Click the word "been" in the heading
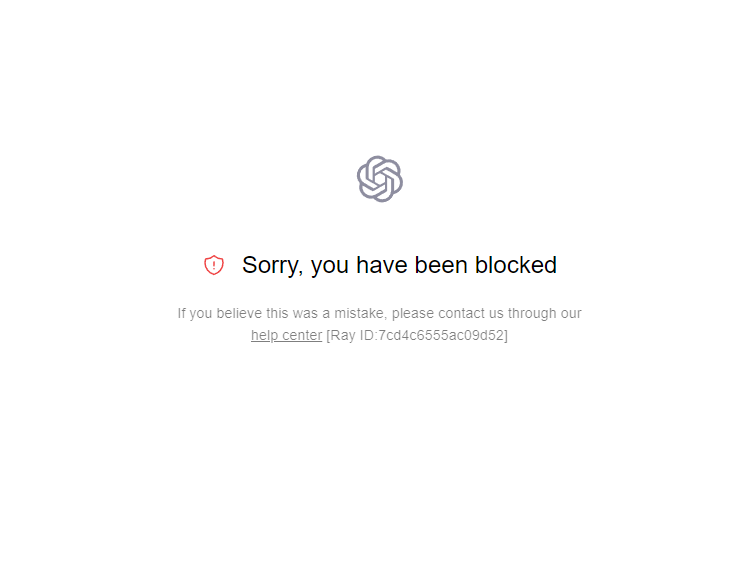Image resolution: width=742 pixels, height=572 pixels. pyautogui.click(x=441, y=265)
